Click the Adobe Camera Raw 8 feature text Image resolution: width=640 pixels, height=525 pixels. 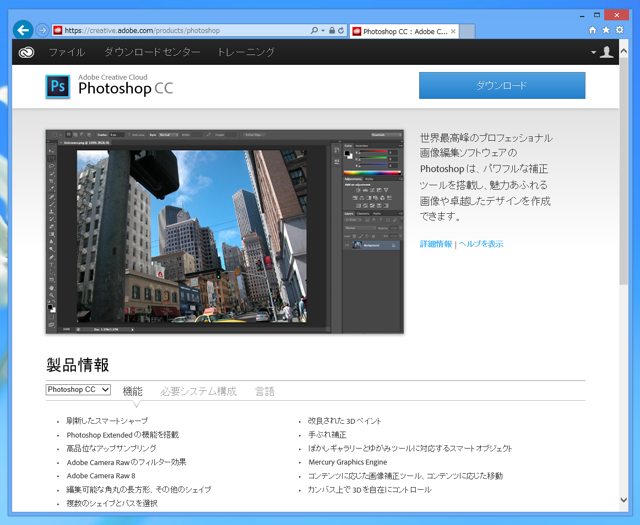point(101,476)
